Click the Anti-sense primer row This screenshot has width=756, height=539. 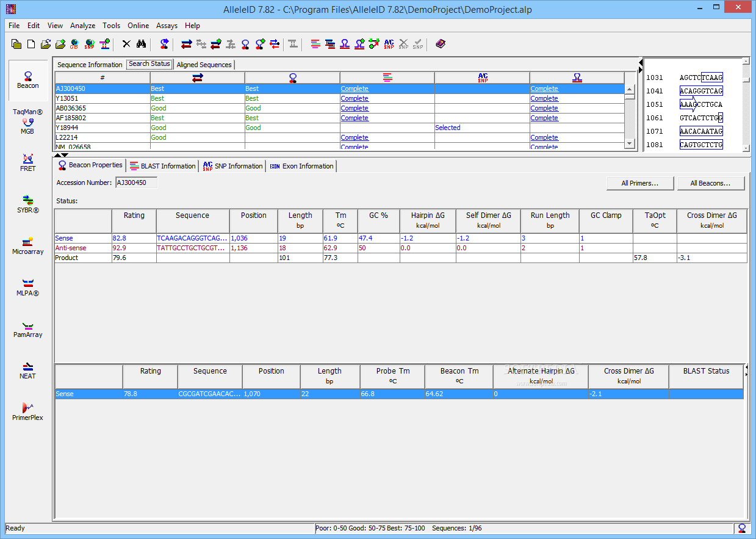(400, 248)
